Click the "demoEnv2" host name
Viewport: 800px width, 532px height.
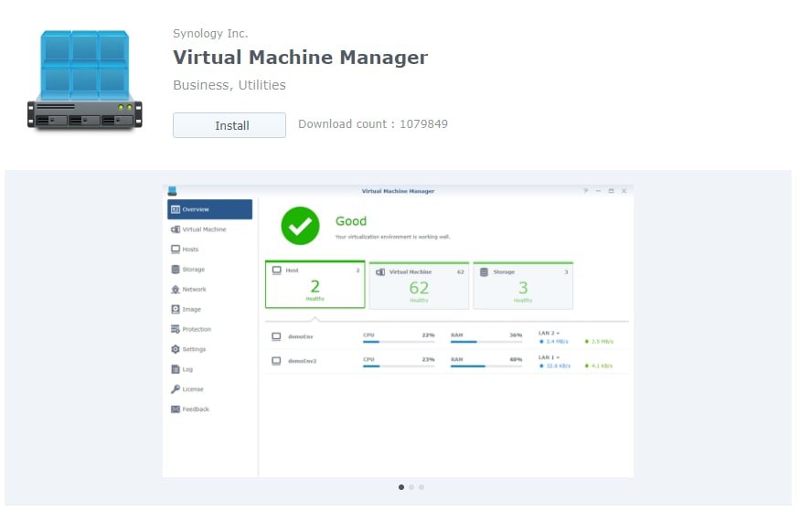[302, 361]
